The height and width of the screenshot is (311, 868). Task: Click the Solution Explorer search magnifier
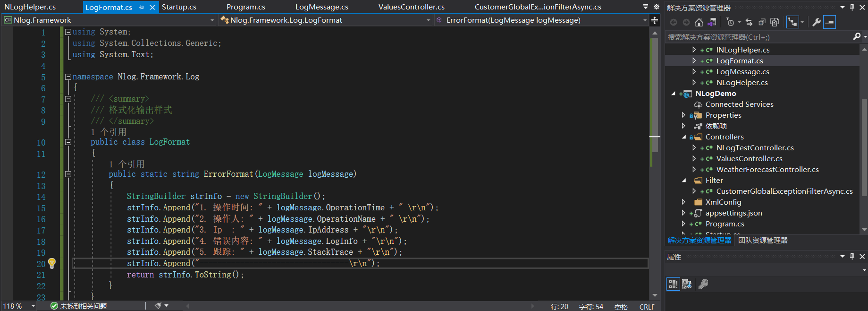pyautogui.click(x=857, y=37)
